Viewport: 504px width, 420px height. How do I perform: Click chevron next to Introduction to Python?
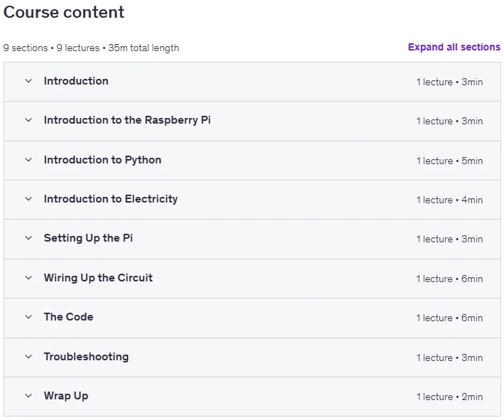point(28,160)
